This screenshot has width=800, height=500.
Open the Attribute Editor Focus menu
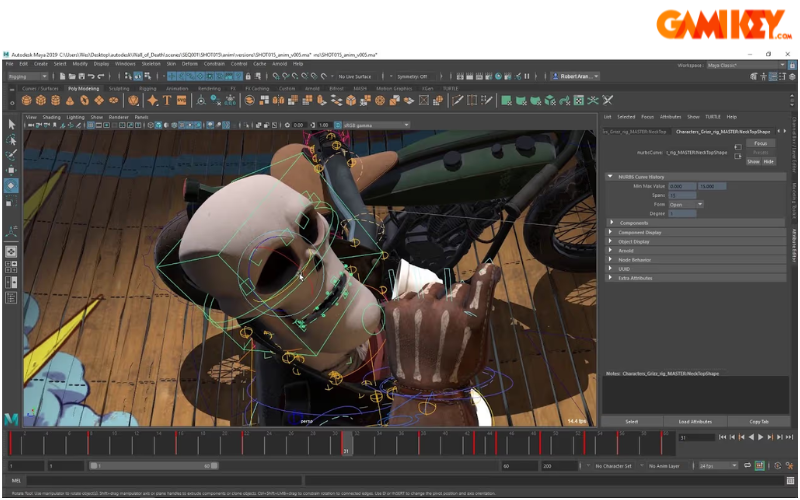point(647,117)
